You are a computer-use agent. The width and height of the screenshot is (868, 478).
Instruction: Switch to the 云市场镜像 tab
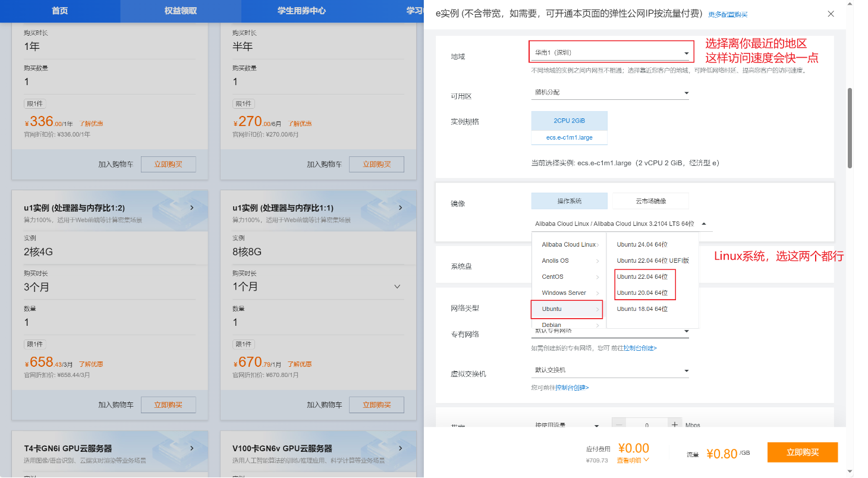[650, 201]
